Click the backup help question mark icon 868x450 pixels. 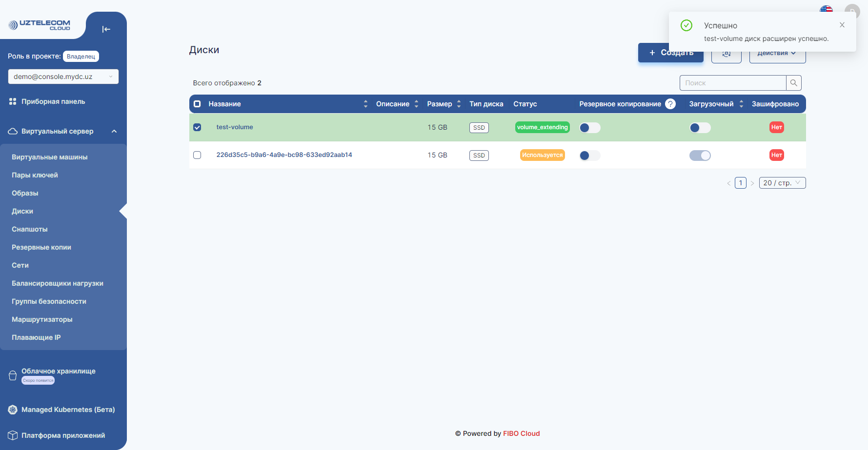[x=670, y=104]
